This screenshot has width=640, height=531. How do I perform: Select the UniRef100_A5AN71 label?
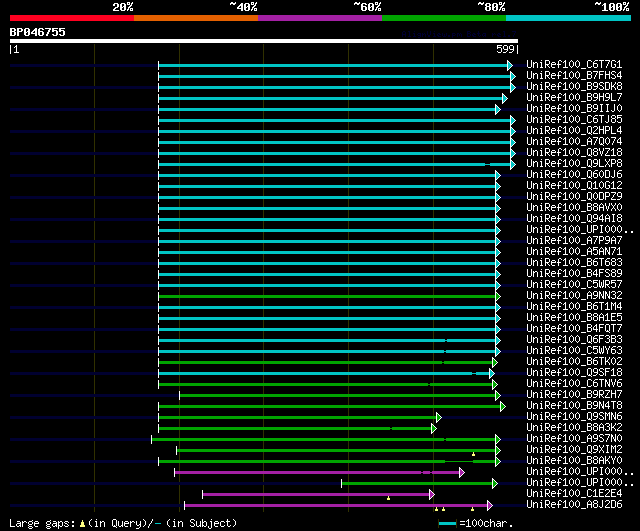pyautogui.click(x=574, y=252)
